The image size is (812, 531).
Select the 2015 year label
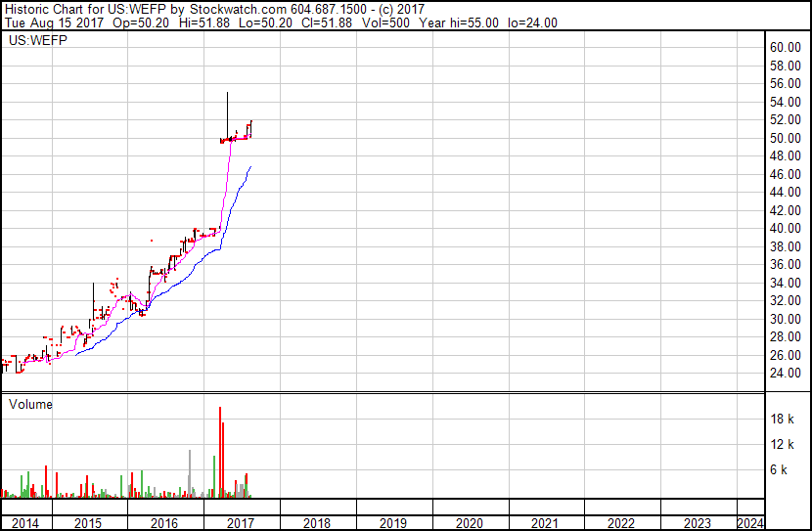tap(88, 523)
